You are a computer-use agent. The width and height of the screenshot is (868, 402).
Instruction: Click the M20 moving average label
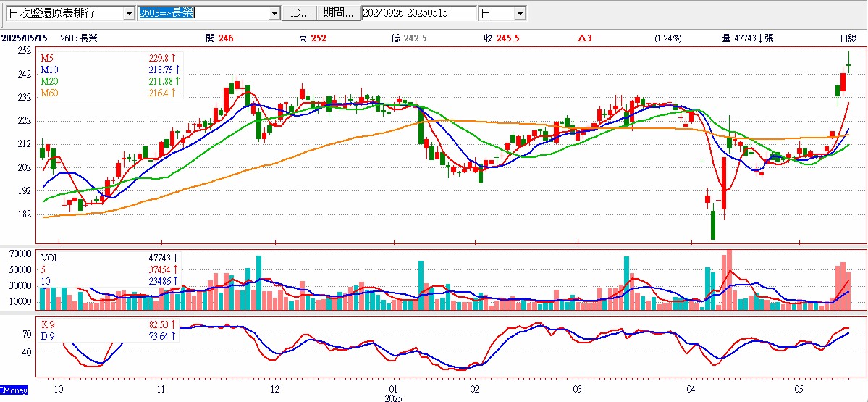click(49, 81)
